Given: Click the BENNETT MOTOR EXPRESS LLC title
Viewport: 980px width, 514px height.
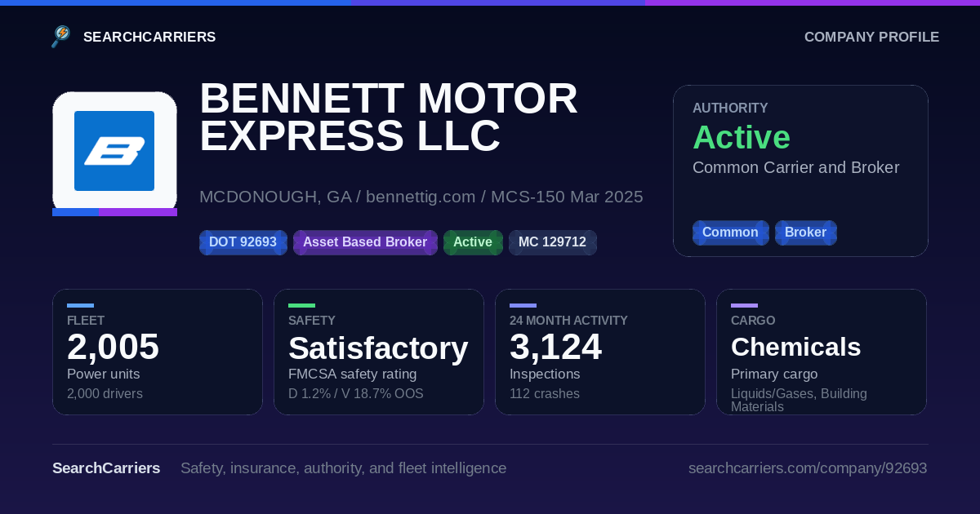Looking at the screenshot, I should 389,117.
